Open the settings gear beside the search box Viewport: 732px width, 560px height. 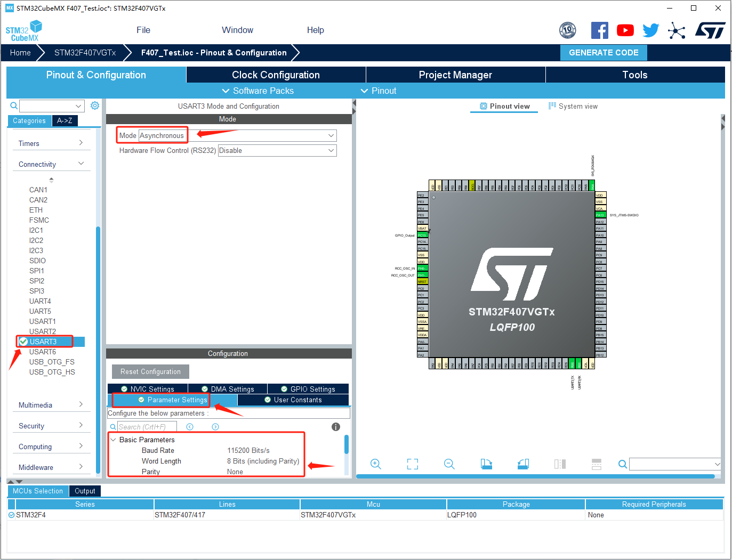pyautogui.click(x=95, y=105)
